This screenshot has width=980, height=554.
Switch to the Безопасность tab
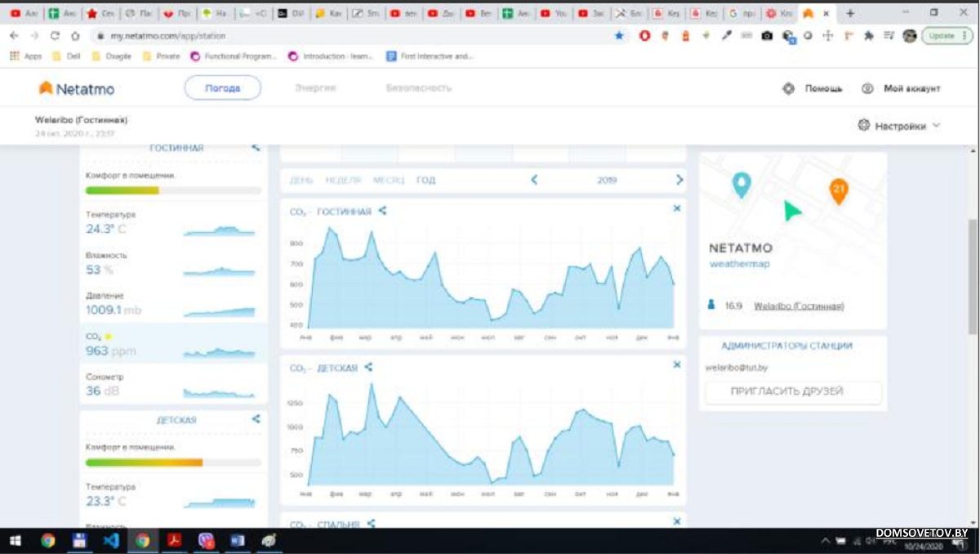(419, 87)
